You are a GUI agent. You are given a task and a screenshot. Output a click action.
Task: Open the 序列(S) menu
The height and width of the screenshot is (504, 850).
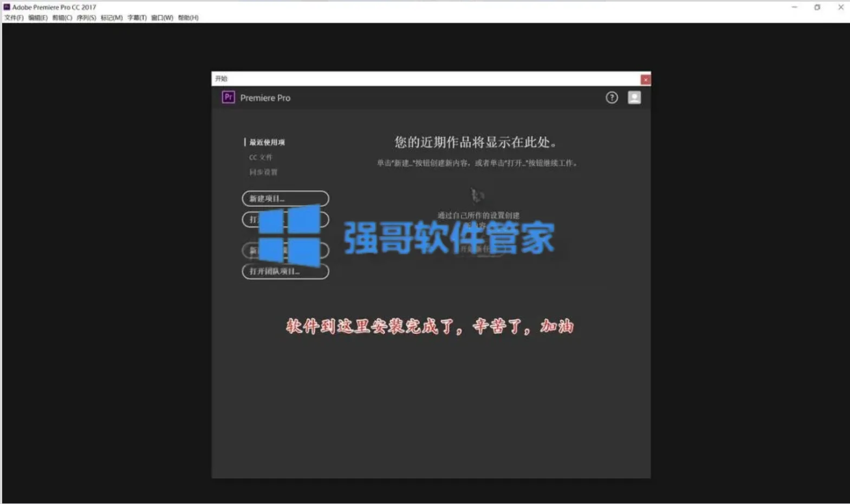[x=86, y=18]
